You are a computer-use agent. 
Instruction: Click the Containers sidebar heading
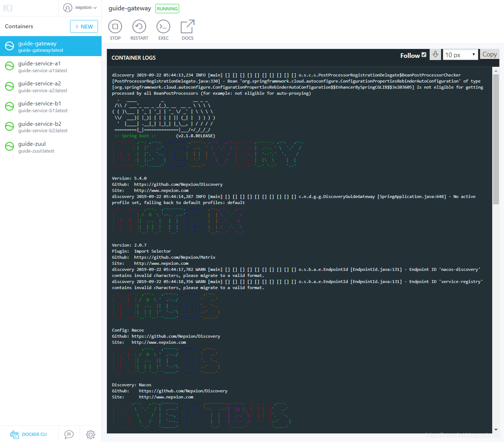pos(19,26)
